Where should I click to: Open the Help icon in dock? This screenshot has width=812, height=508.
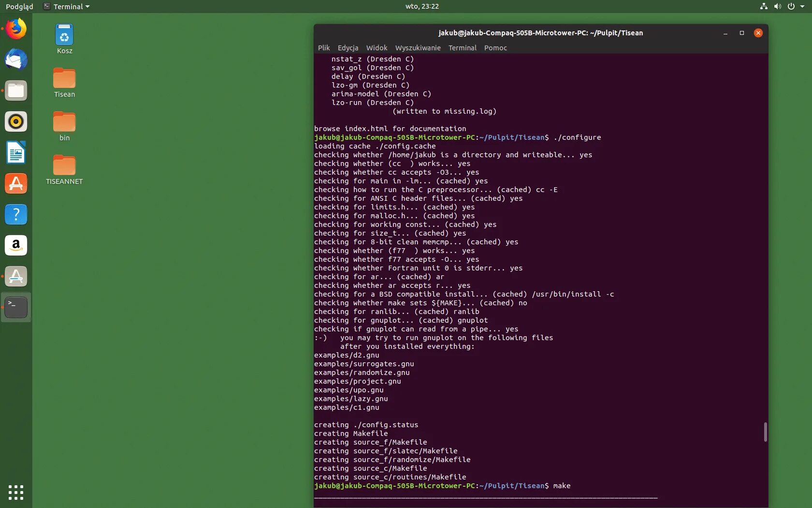click(x=16, y=214)
